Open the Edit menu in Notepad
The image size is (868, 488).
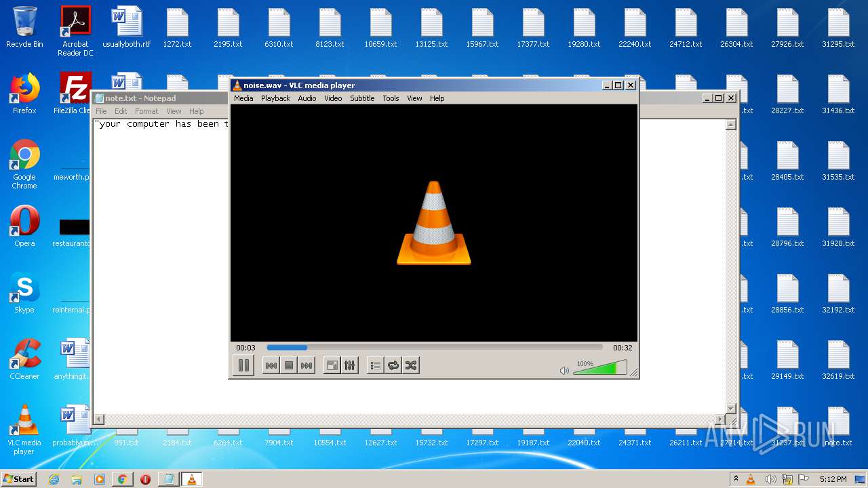[121, 111]
